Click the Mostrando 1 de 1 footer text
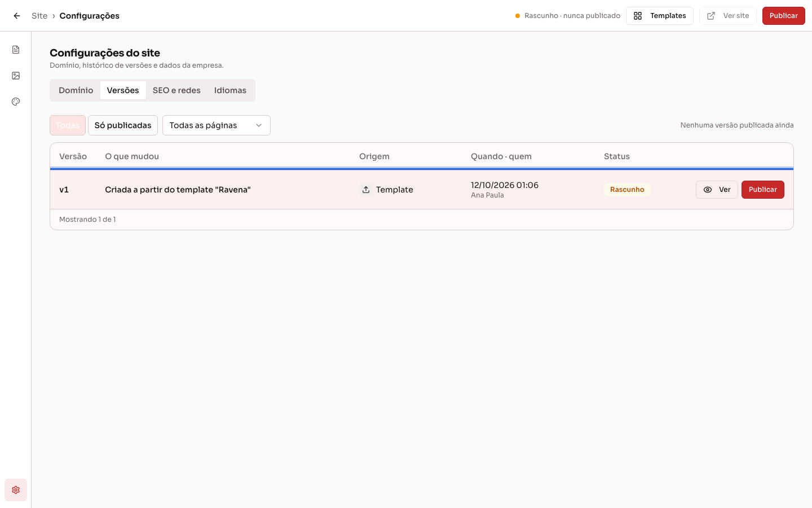The image size is (812, 508). pos(87,220)
